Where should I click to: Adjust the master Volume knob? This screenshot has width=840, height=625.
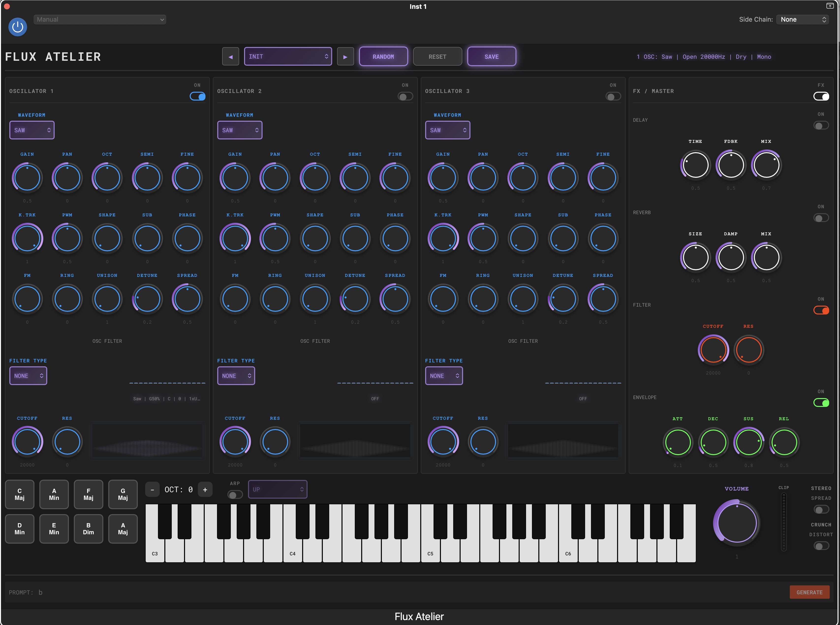tap(736, 523)
